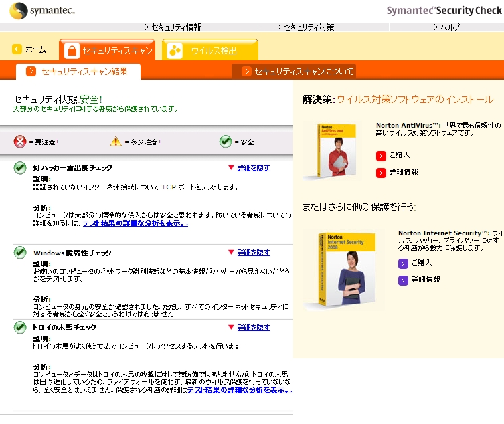Screen dimensions: 504x424
Task: Click the またはさらに他の保護を行う heading
Action: (x=359, y=207)
